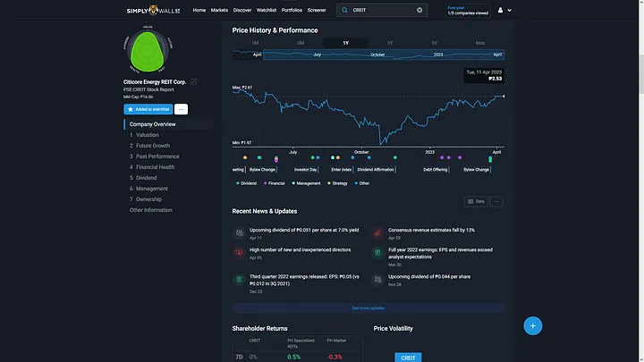Click the Debt Offering event label
This screenshot has width=644, height=362.
[x=436, y=170]
